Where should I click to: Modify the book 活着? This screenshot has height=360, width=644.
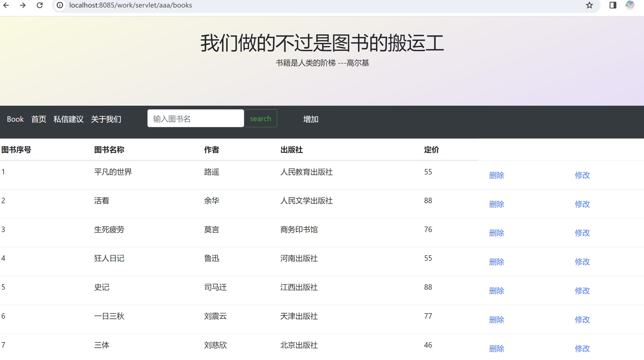tap(582, 204)
